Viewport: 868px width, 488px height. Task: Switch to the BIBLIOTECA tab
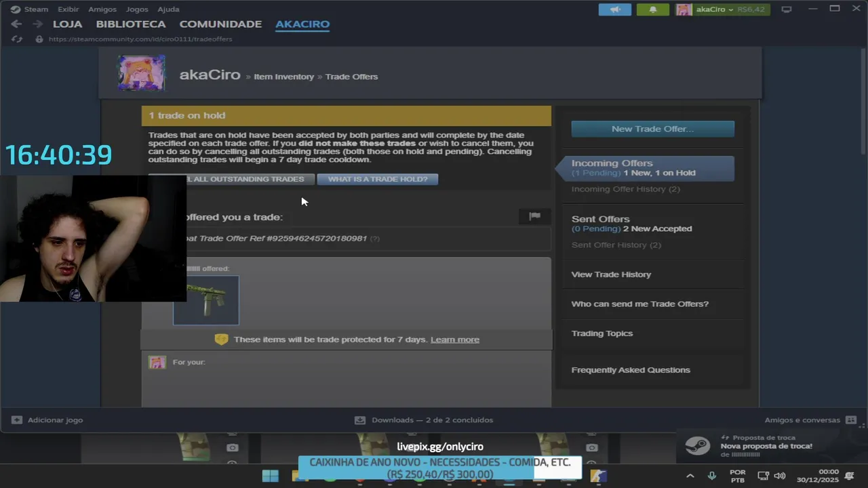131,24
